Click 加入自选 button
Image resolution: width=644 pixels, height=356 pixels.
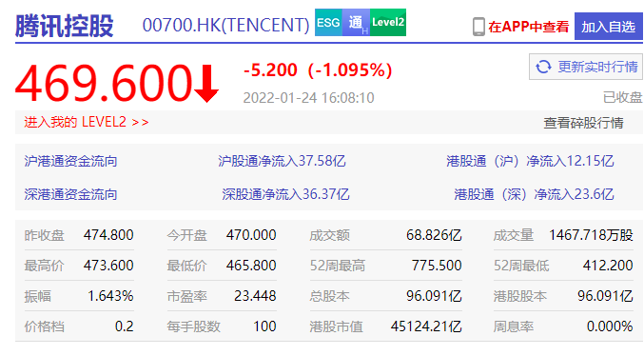click(608, 27)
